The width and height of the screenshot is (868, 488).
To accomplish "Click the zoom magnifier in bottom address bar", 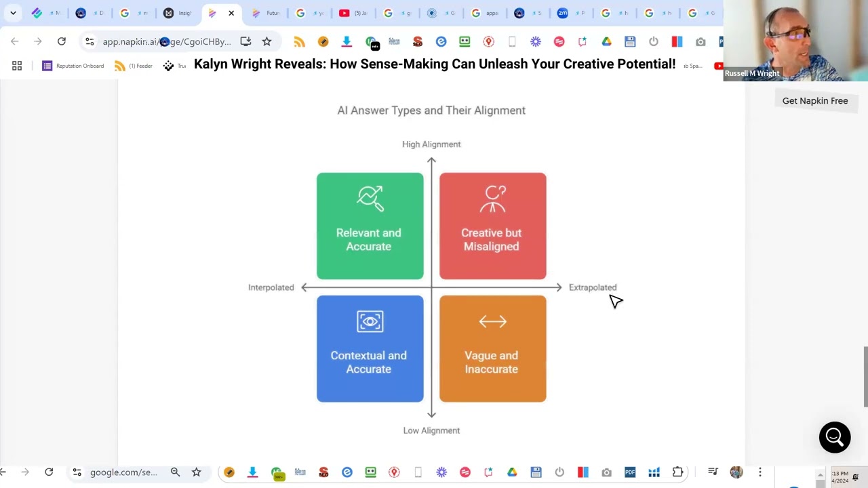I will coord(175,472).
